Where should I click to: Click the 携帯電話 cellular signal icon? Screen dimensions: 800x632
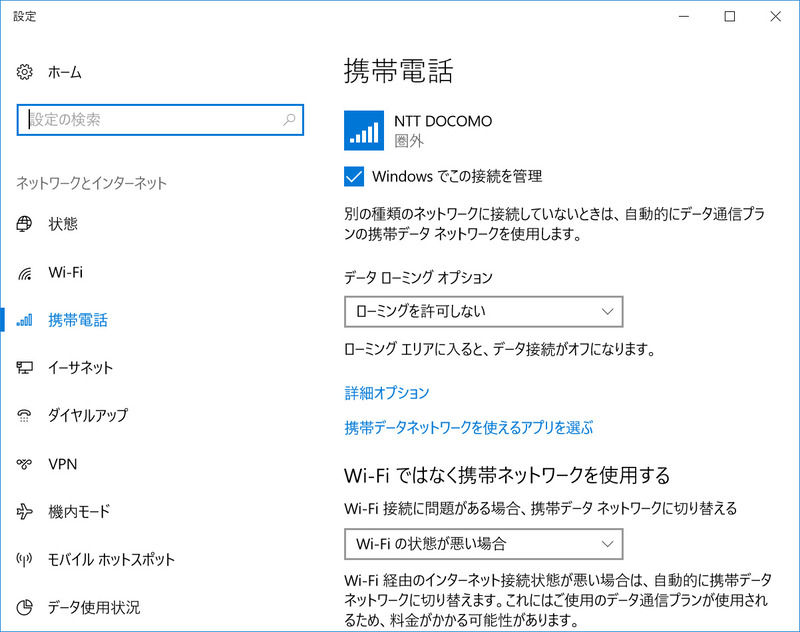(24, 320)
